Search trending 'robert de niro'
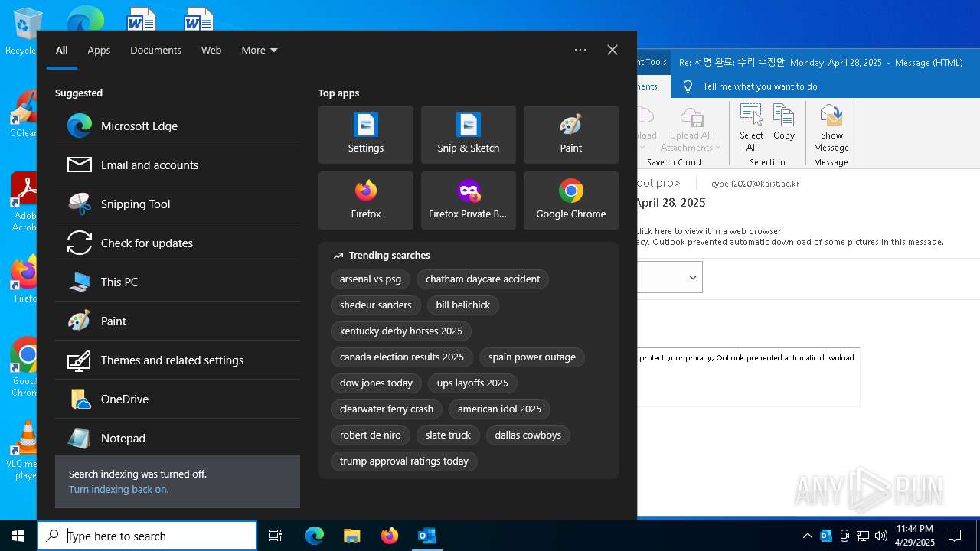The image size is (980, 551). click(371, 435)
